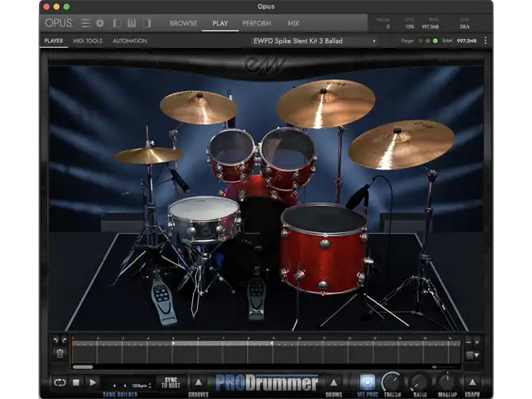
Task: Click the redo arrow in song builder
Action: 64,340
